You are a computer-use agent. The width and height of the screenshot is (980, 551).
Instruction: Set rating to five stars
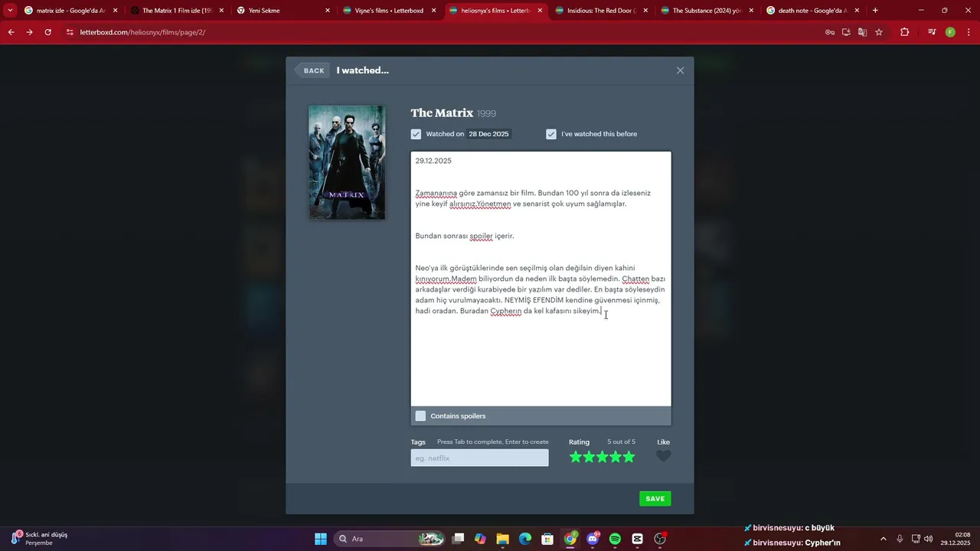tap(629, 457)
